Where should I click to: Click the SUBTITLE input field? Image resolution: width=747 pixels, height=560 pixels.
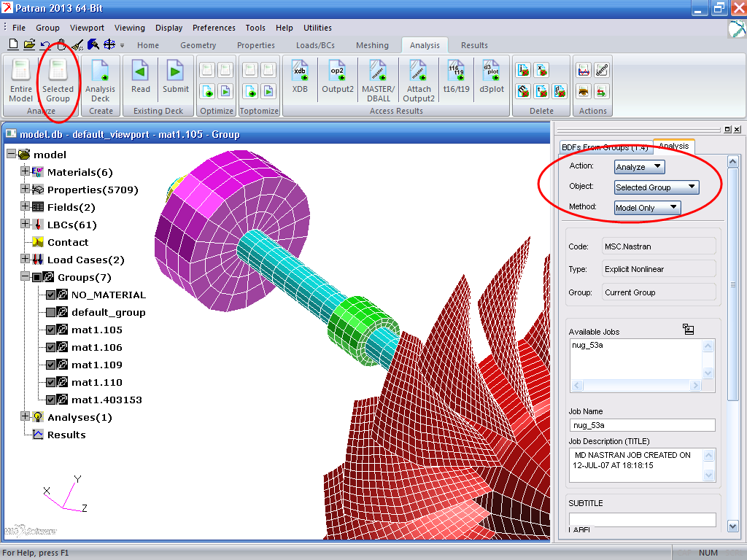point(642,519)
